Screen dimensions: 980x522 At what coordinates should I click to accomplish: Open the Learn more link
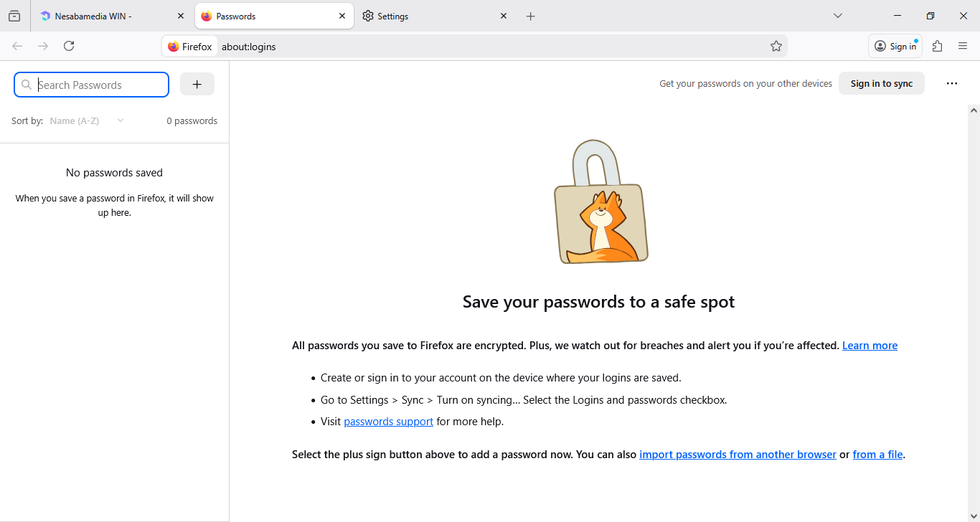870,346
